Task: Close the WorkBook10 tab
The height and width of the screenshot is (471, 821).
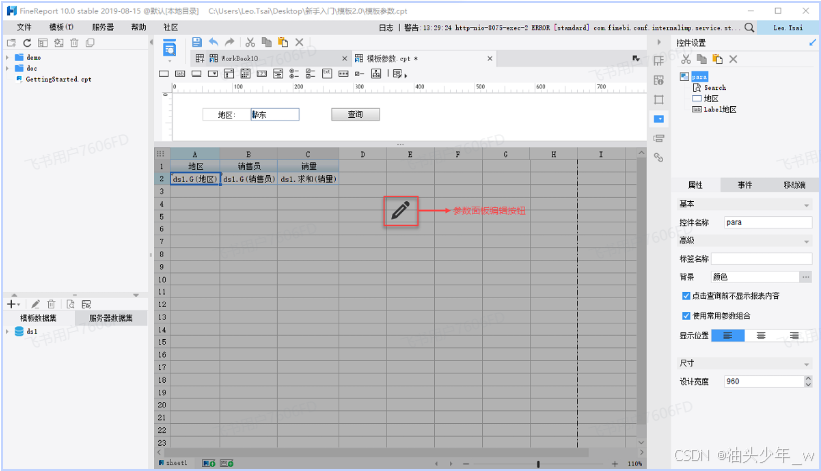Action: (345, 59)
